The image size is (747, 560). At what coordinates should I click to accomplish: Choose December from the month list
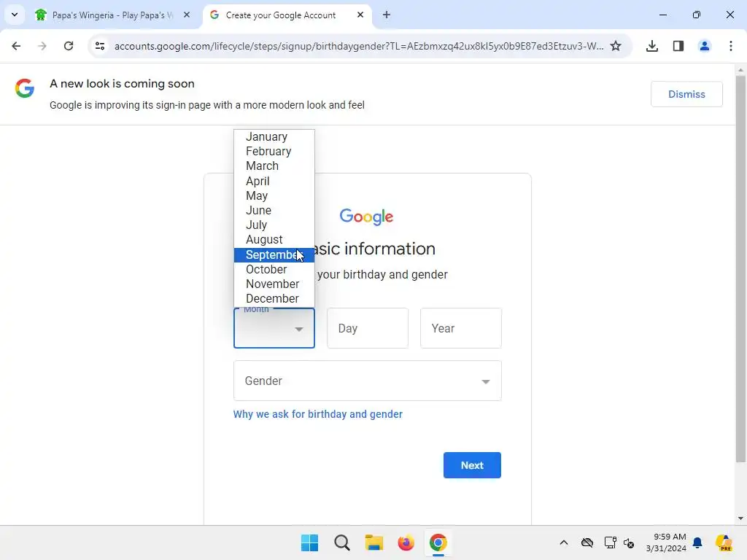(274, 298)
